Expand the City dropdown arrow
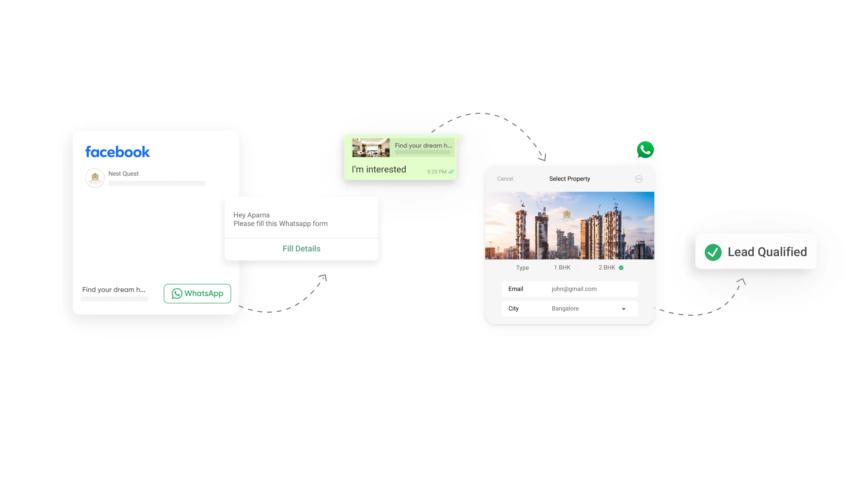This screenshot has width=868, height=488. coord(623,309)
